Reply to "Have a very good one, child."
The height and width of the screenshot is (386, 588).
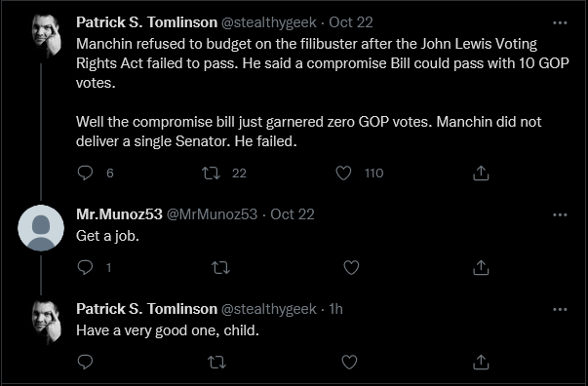click(85, 362)
